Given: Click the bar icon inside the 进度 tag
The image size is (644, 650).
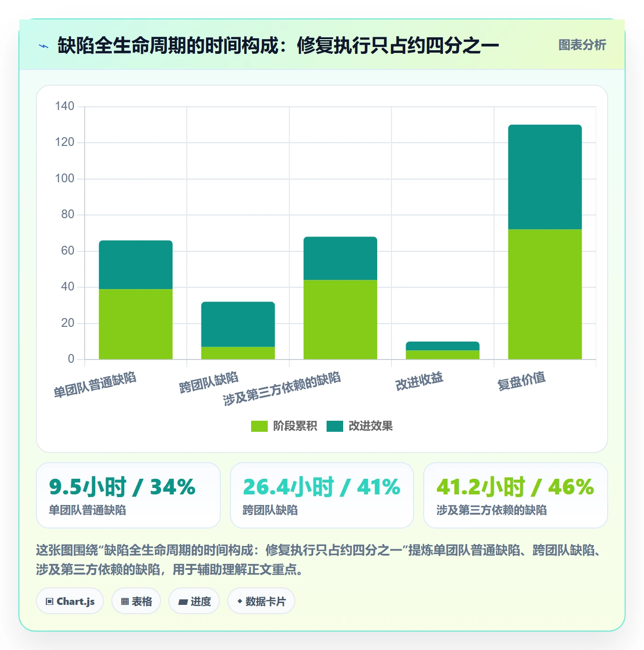Looking at the screenshot, I should (183, 602).
